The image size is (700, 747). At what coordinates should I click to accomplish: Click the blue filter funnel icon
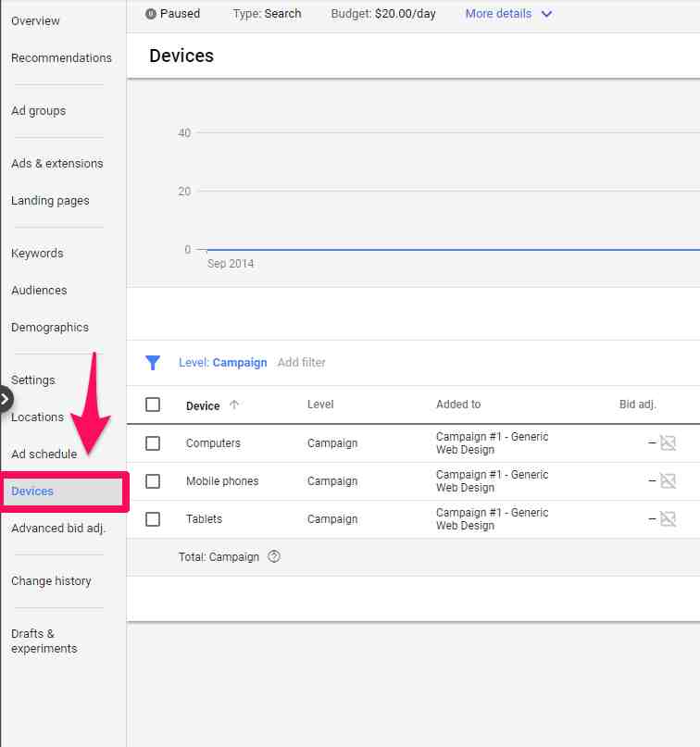coord(153,363)
